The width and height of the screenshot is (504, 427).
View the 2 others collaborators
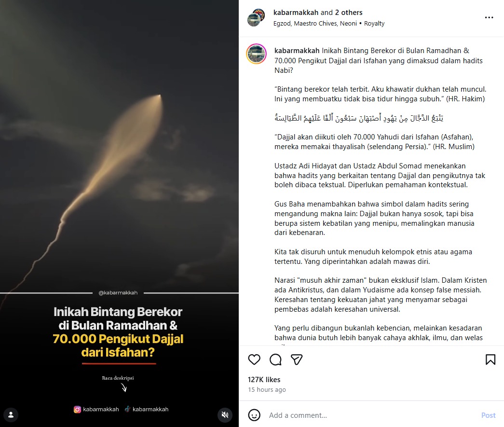[x=348, y=13]
